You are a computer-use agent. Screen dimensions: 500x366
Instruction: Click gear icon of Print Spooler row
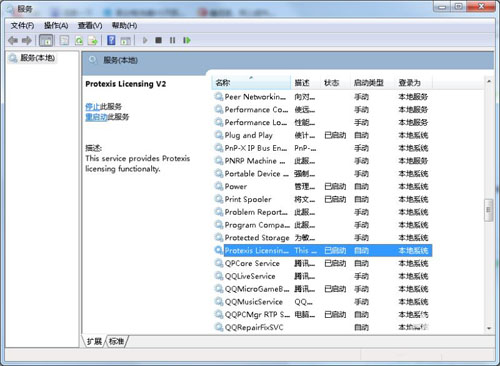[219, 199]
